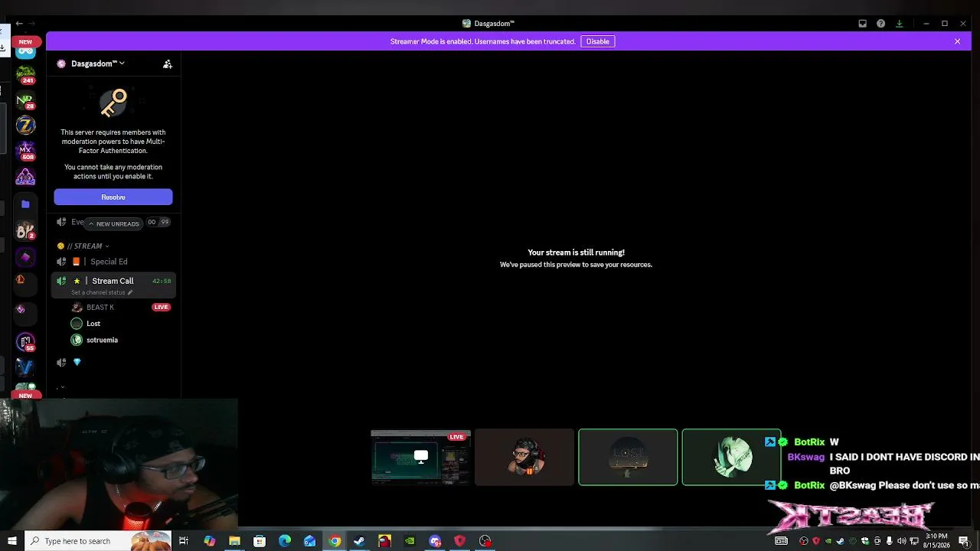Screen dimensions: 980x551
Task: Select the Lost participant tile
Action: click(628, 457)
